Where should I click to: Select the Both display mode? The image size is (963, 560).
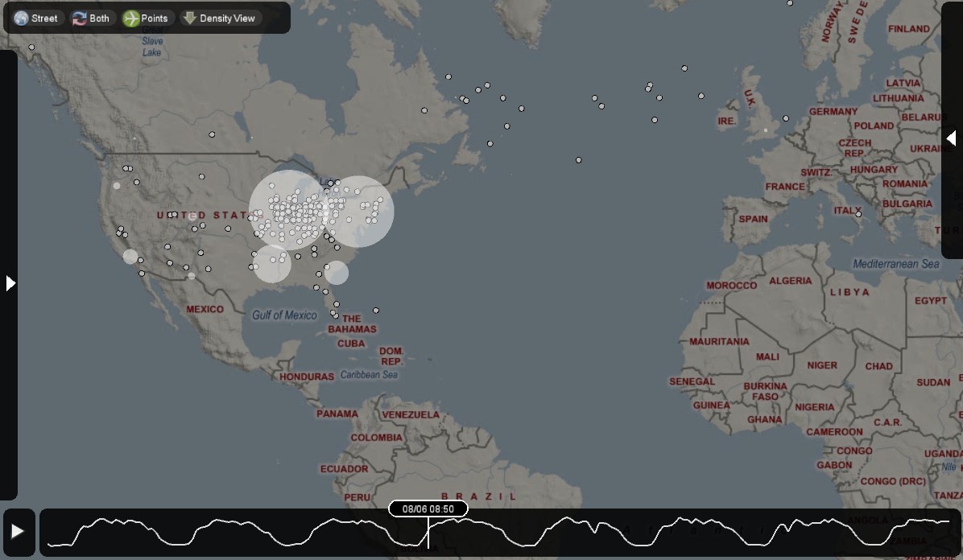[91, 19]
